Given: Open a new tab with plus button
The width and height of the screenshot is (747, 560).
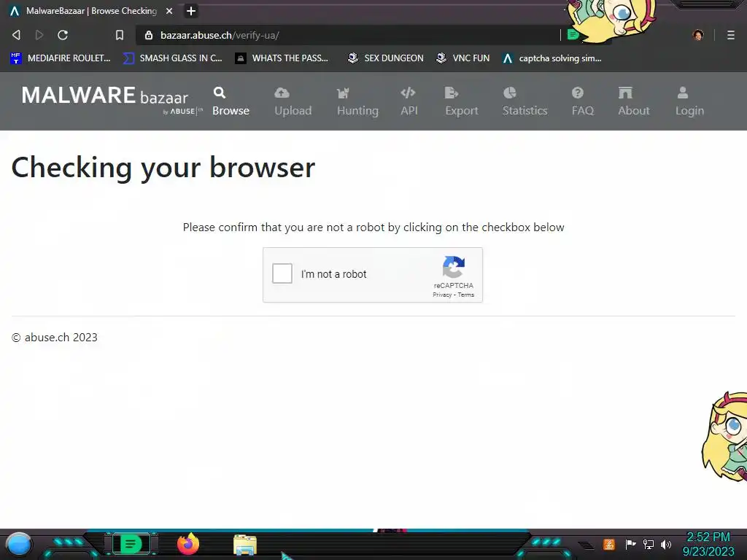Looking at the screenshot, I should 191,11.
